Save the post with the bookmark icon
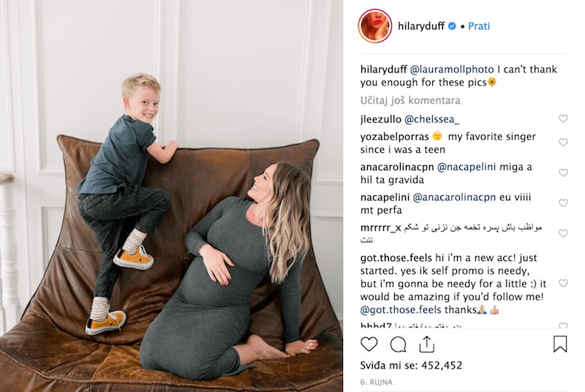The height and width of the screenshot is (392, 585). coord(560,344)
